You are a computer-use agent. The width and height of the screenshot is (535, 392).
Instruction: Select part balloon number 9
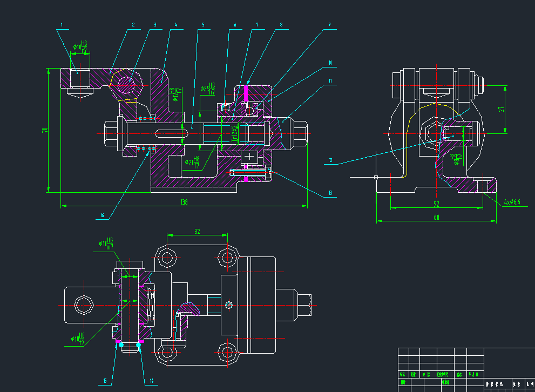(329, 25)
